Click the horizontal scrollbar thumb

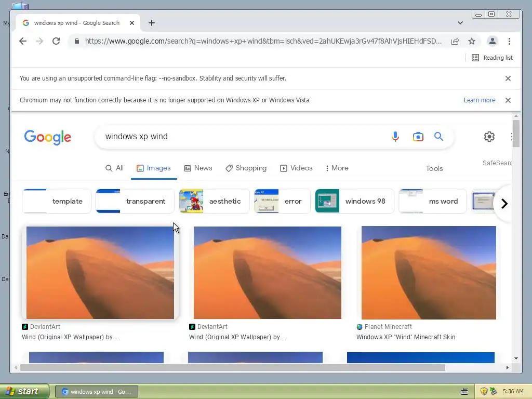pyautogui.click(x=232, y=367)
